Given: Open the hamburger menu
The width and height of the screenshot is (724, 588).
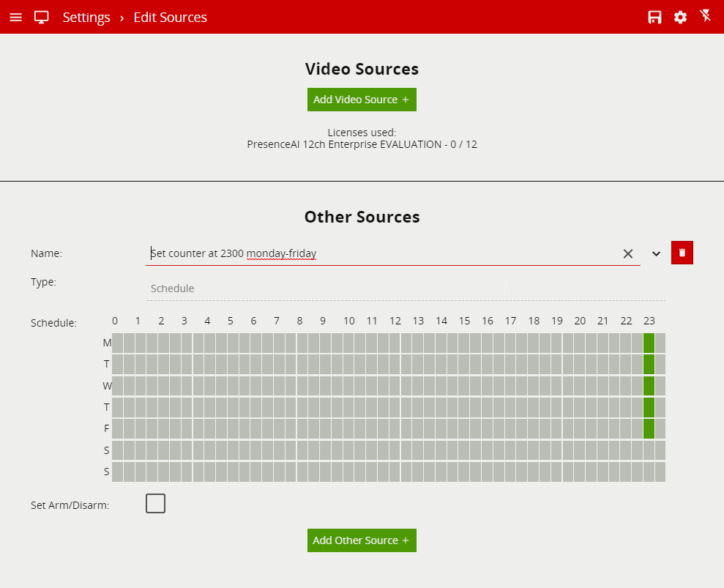Looking at the screenshot, I should (x=15, y=17).
